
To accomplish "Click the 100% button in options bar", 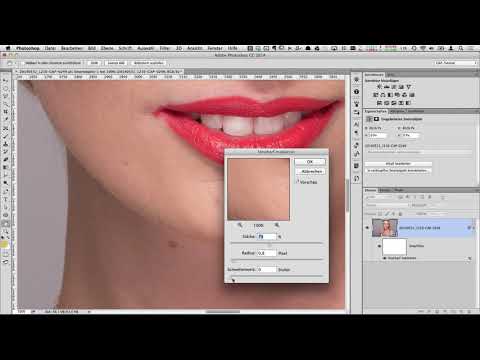I will (x=94, y=63).
